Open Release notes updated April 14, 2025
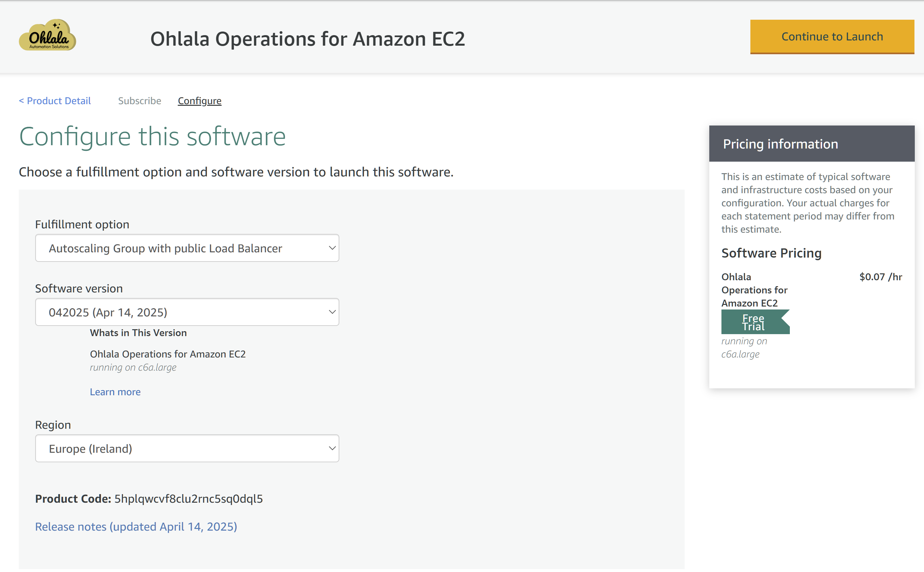 (136, 527)
